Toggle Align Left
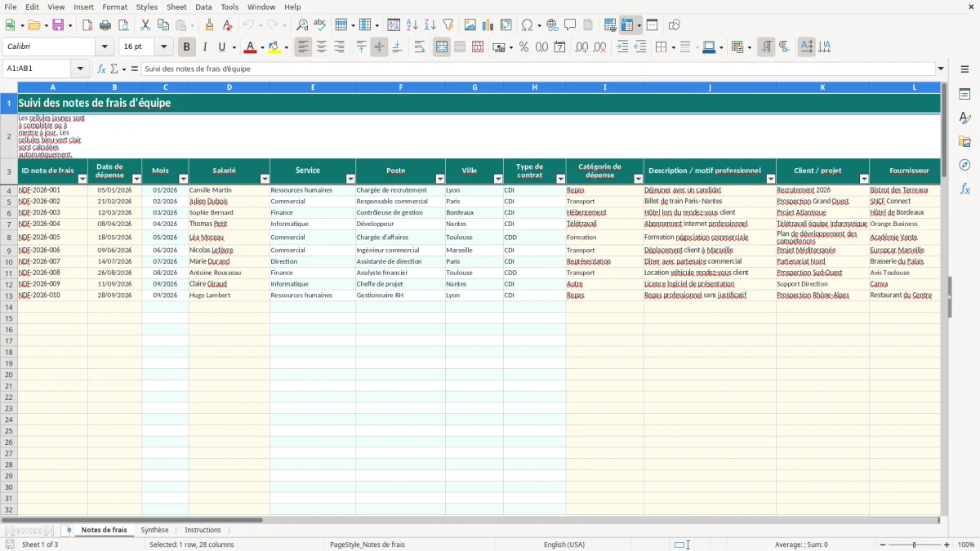Image resolution: width=980 pixels, height=551 pixels. tap(303, 47)
